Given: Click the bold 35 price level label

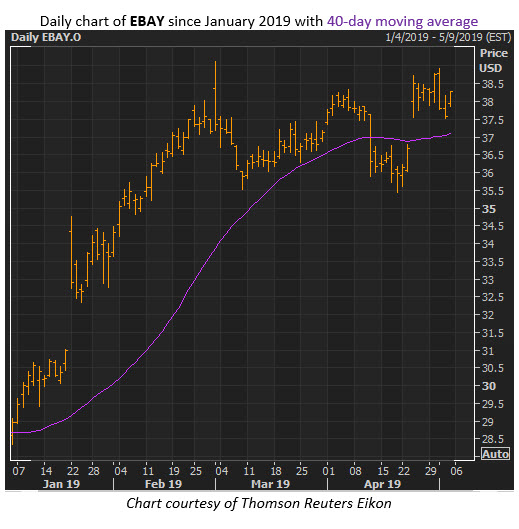Looking at the screenshot, I should (489, 209).
